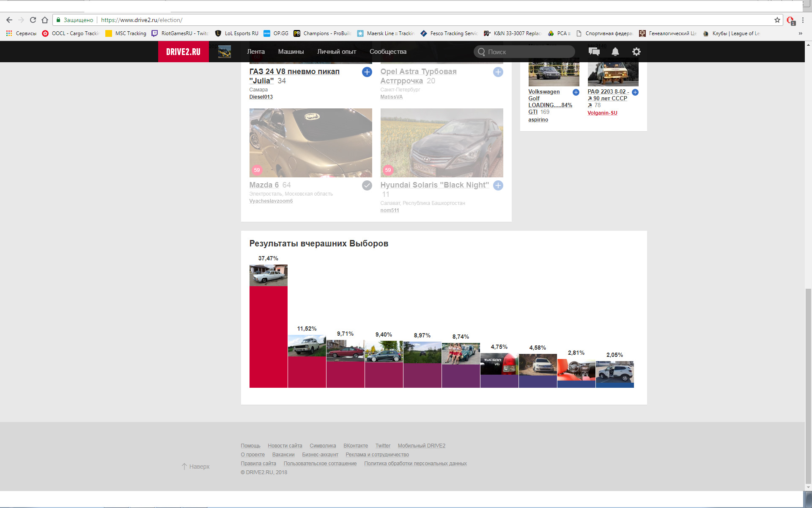Vote plus for ГАЗ 24 V8 Julia
The image size is (812, 508).
tap(367, 72)
